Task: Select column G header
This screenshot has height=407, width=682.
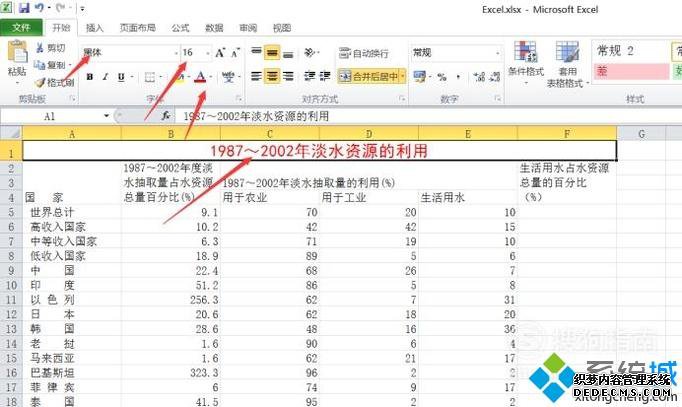Action: coord(641,133)
